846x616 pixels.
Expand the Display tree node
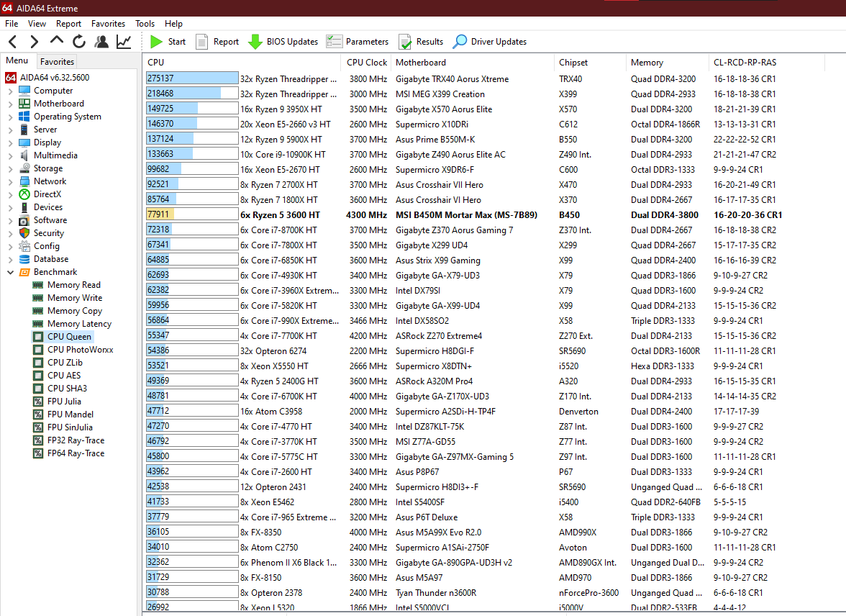pyautogui.click(x=10, y=143)
